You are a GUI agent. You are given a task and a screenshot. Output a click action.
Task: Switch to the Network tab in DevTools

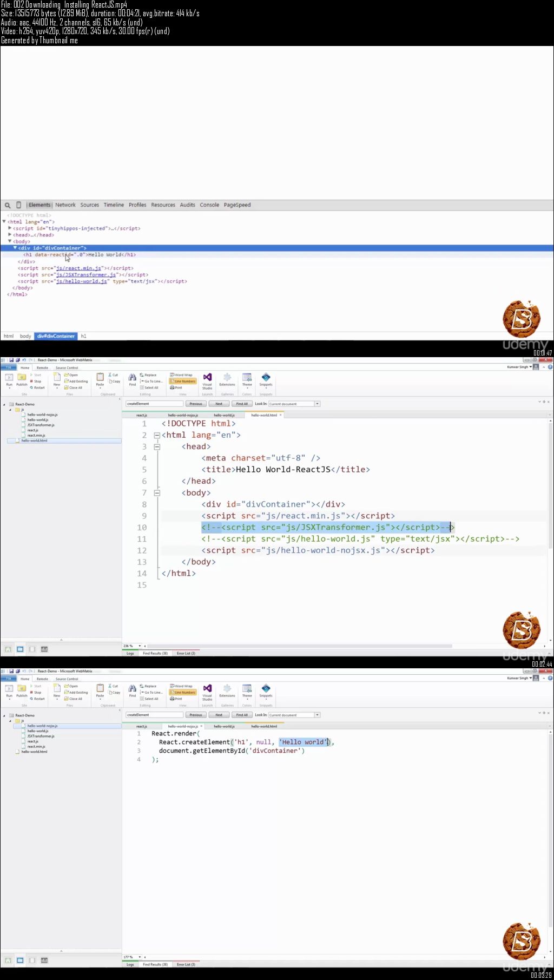coord(65,205)
